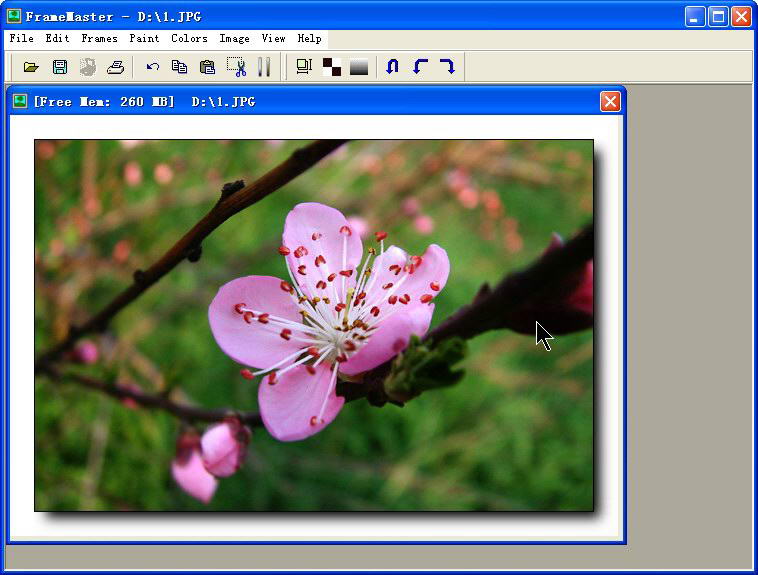Screen dimensions: 758x575
Task: Click the Copy icon in toolbar
Action: coord(180,67)
